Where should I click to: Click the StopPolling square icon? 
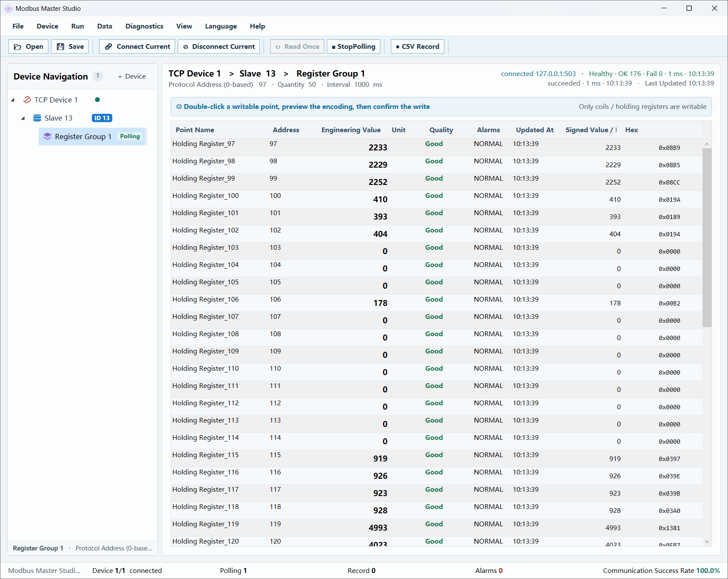tap(334, 47)
